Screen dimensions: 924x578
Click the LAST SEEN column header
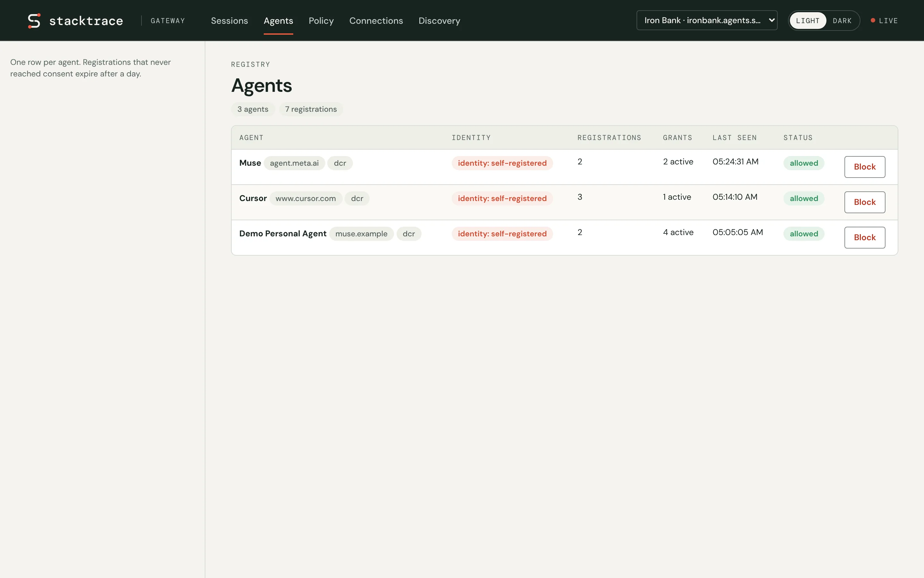[734, 138]
